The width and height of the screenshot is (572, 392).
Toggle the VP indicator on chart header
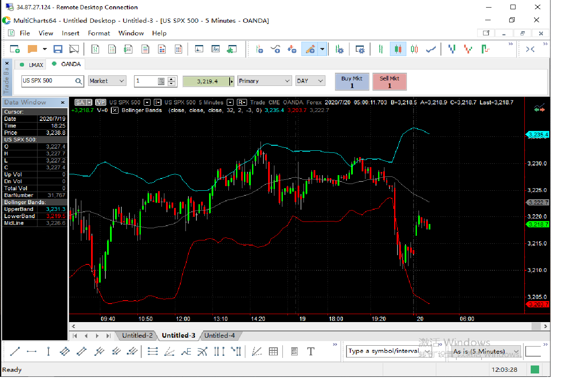tap(101, 102)
